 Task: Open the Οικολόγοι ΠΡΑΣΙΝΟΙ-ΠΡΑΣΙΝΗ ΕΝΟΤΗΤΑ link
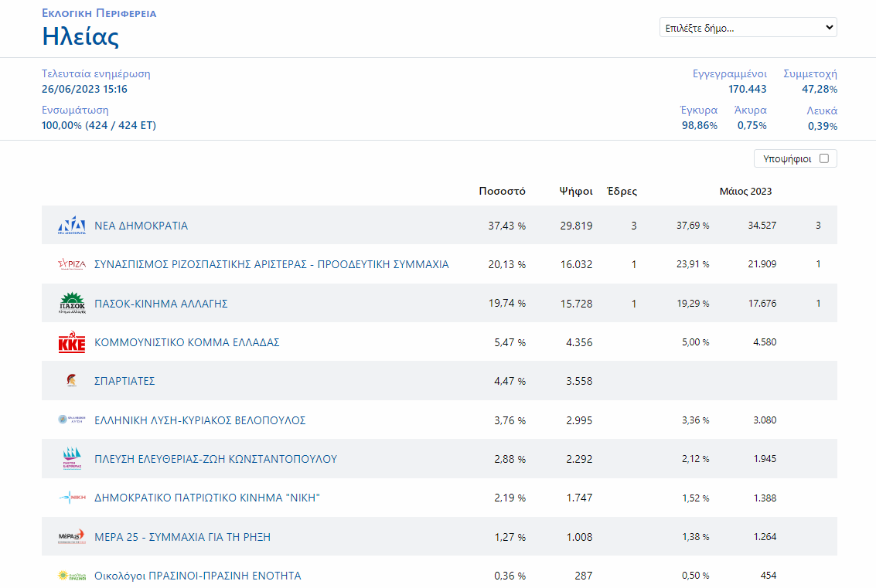point(198,576)
